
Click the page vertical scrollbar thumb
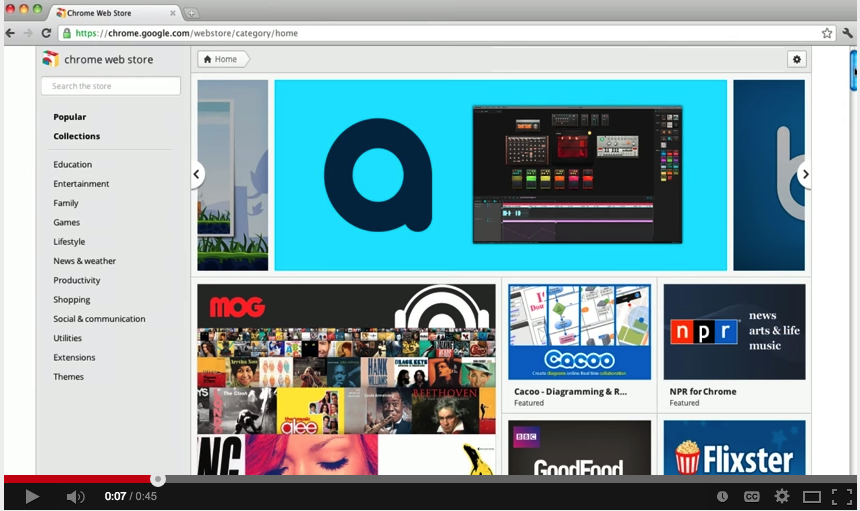[853, 70]
